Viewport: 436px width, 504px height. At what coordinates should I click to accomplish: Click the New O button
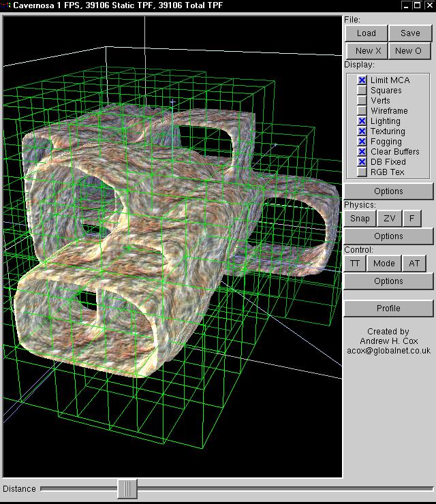tap(409, 50)
